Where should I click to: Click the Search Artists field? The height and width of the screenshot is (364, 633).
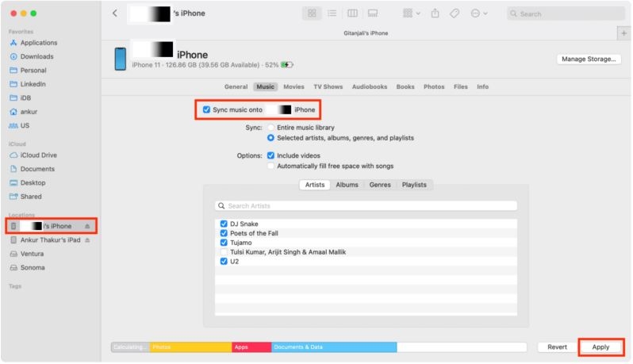pos(366,206)
